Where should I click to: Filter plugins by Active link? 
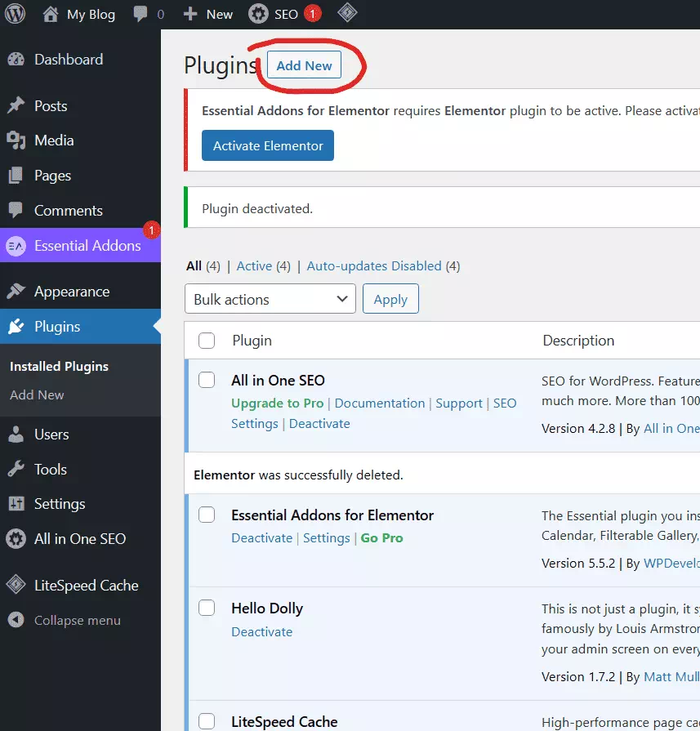coord(254,265)
